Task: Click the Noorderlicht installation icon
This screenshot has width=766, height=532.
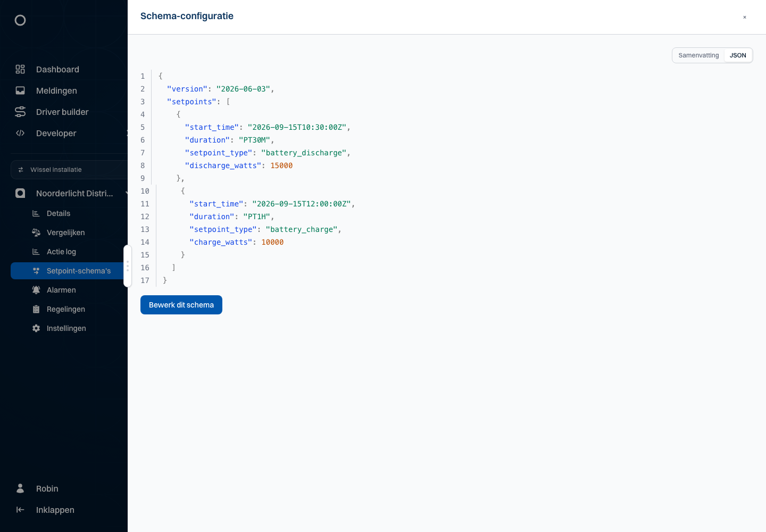Action: (x=20, y=193)
